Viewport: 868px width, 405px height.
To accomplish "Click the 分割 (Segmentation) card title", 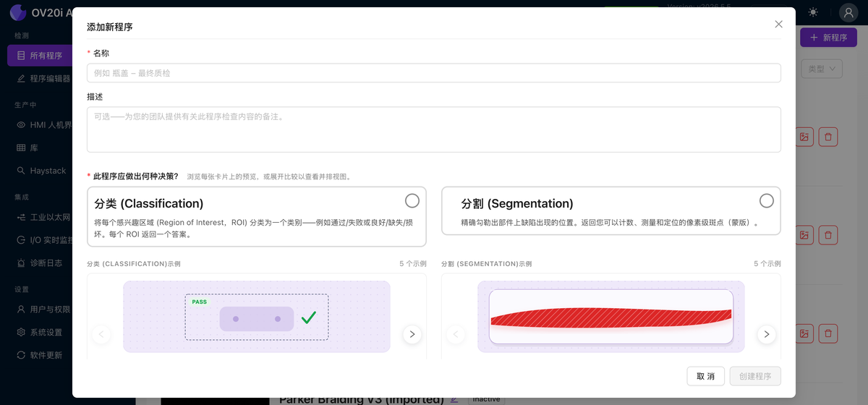I will [517, 203].
